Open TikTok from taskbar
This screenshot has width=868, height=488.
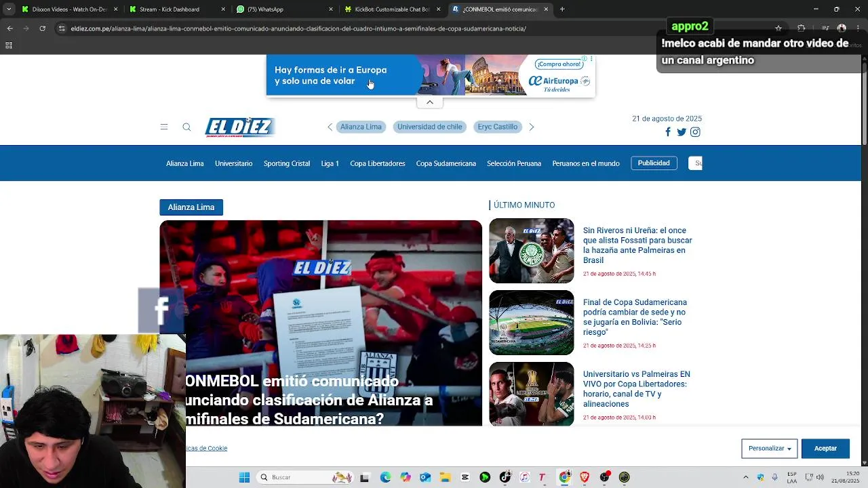coord(505,477)
